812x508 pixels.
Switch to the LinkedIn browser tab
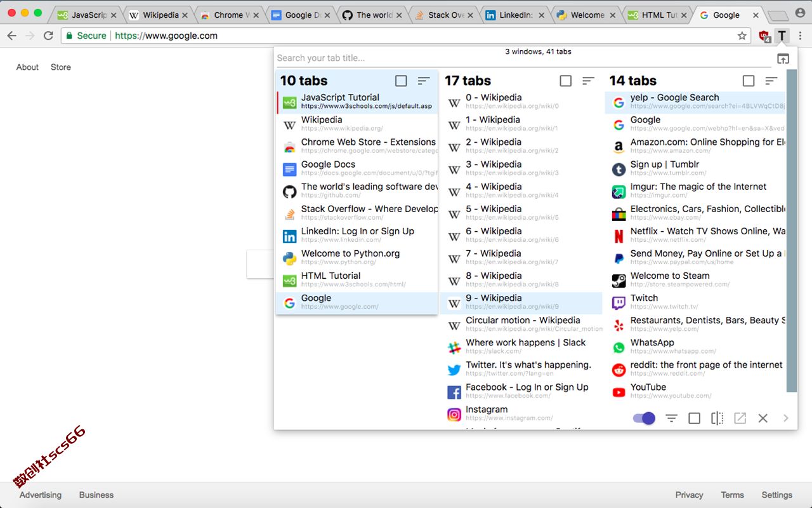[516, 15]
